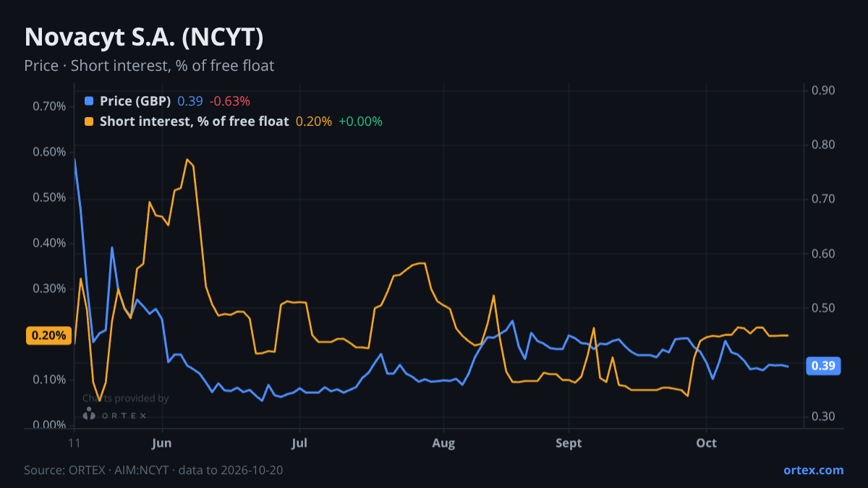The height and width of the screenshot is (488, 868).
Task: Click the 0.50% left axis label
Action: pyautogui.click(x=49, y=197)
